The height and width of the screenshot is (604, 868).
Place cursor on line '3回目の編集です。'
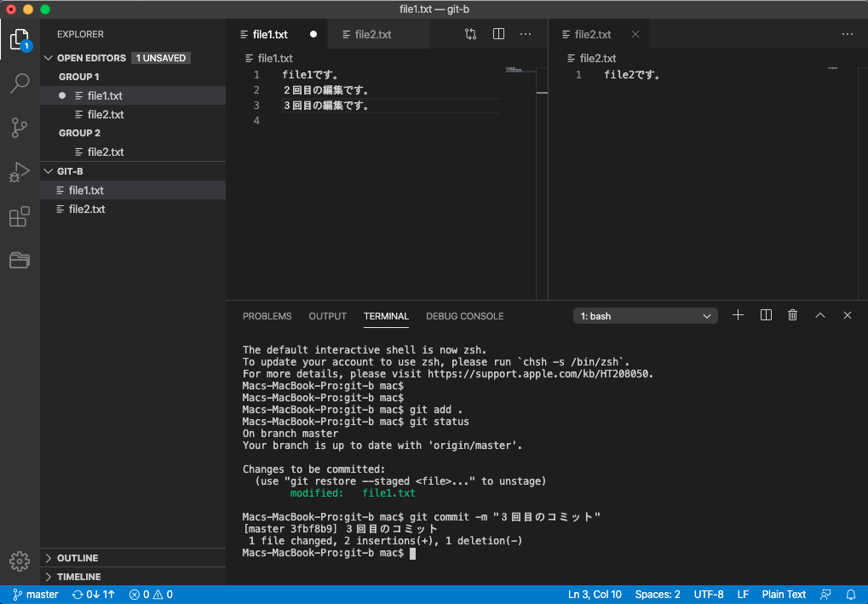(325, 106)
